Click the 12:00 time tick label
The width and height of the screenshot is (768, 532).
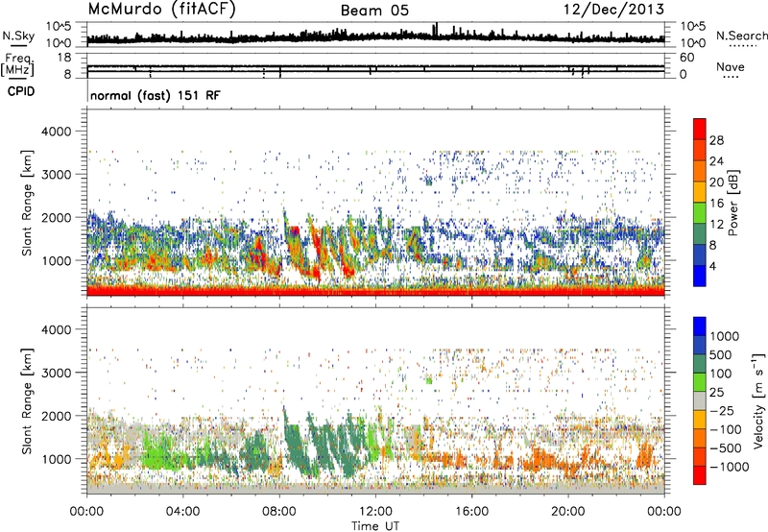click(x=375, y=512)
